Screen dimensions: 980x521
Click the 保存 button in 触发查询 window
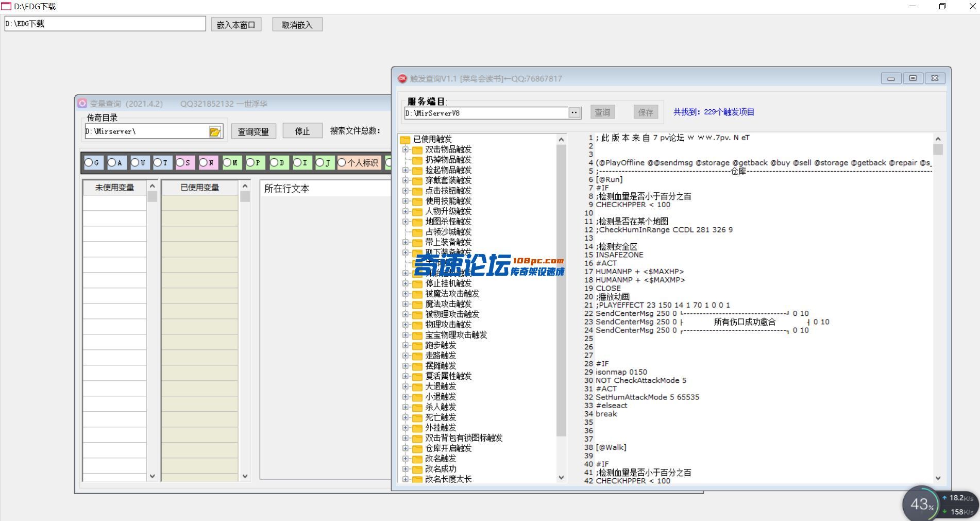coord(646,112)
